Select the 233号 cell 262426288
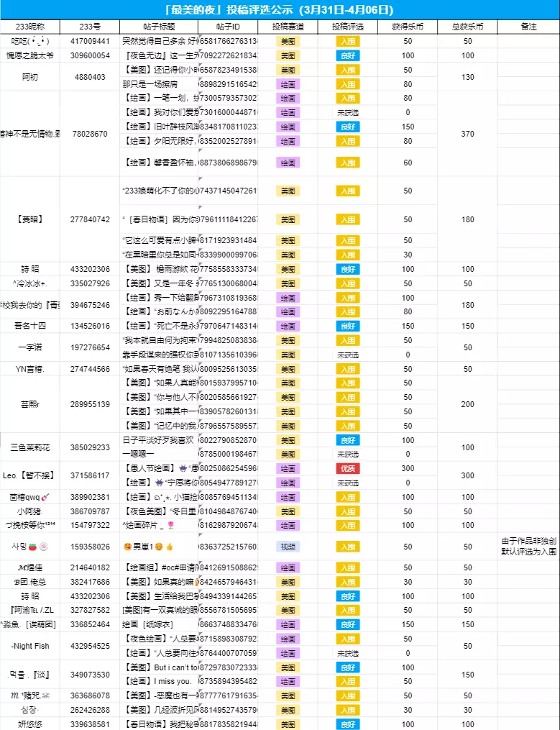This screenshot has width=560, height=730. click(x=90, y=710)
